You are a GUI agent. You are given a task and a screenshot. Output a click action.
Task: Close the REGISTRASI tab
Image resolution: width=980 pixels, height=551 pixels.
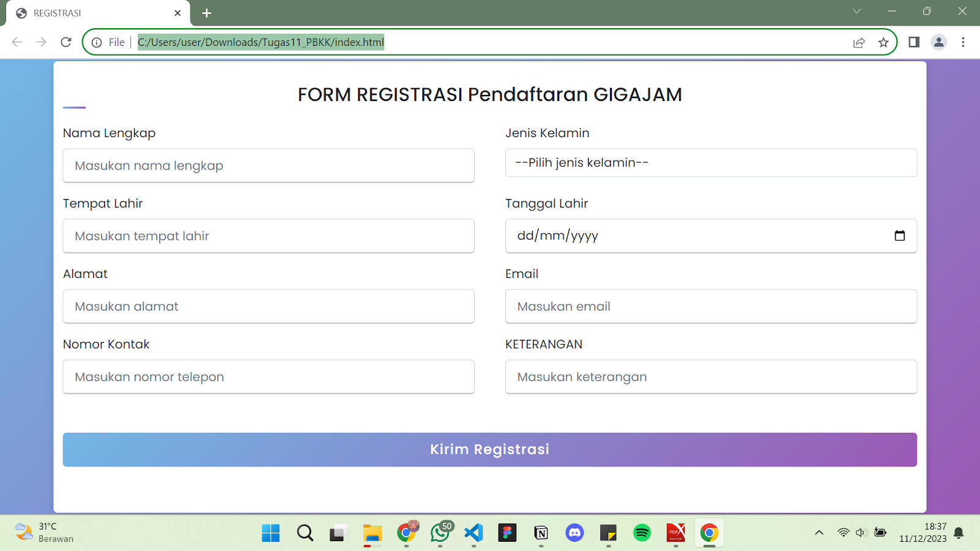pyautogui.click(x=178, y=13)
